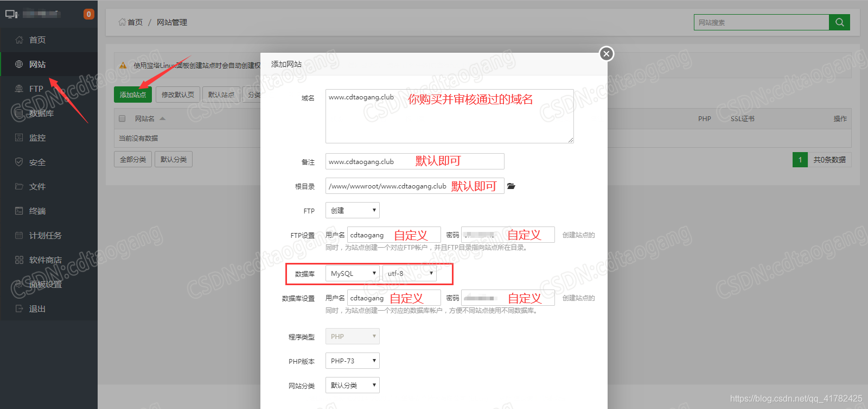This screenshot has height=409, width=868.
Task: Click the home icon in the sidebar
Action: tap(19, 40)
